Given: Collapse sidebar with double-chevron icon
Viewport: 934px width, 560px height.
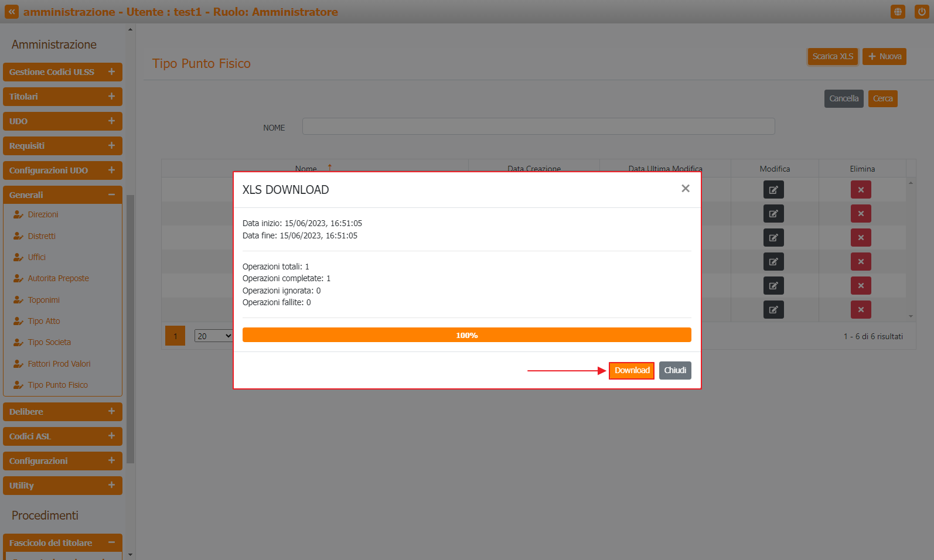Looking at the screenshot, I should coord(12,12).
